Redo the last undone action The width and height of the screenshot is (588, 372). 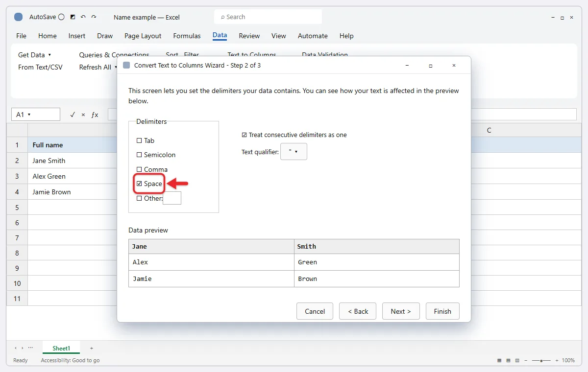[94, 17]
